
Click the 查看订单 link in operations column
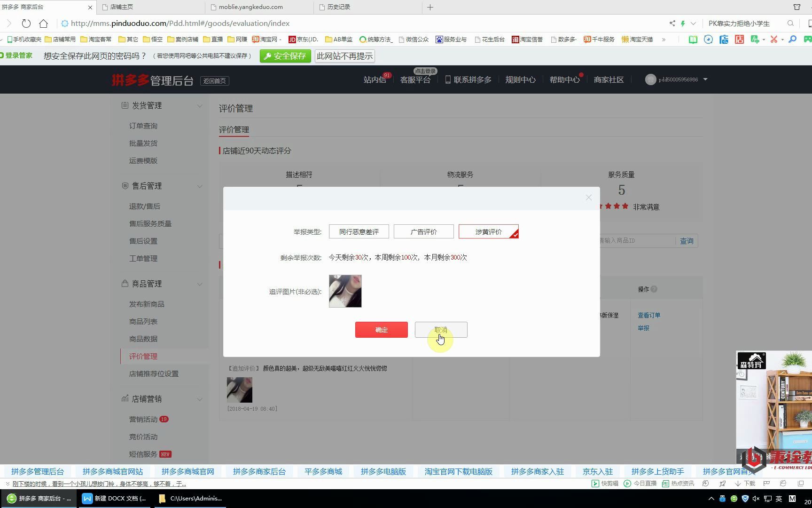(x=648, y=315)
